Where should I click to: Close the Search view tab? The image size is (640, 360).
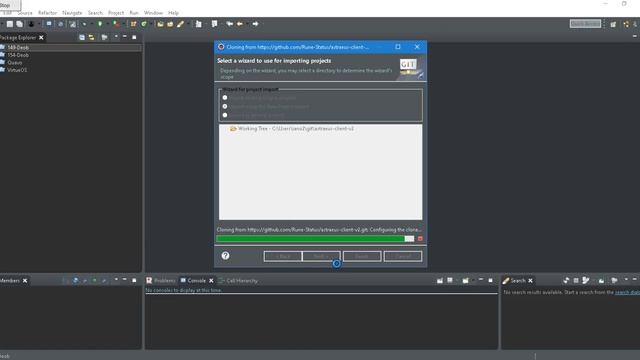[530, 281]
